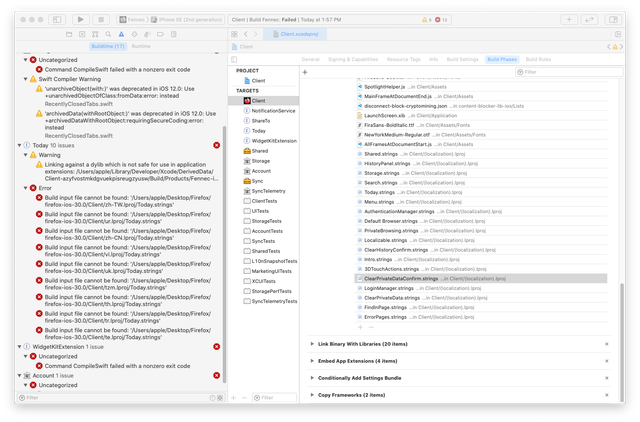640x422 pixels.
Task: Expand Embed App Extensions phase
Action: [312, 361]
